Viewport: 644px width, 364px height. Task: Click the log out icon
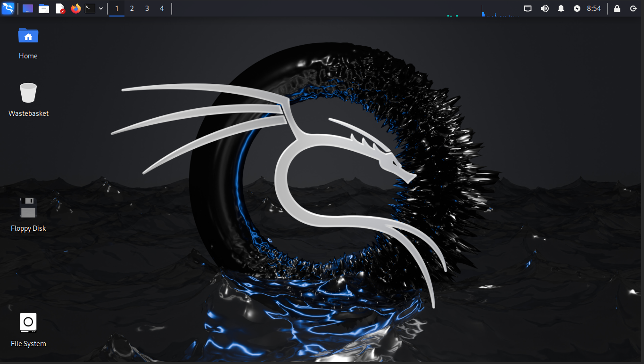633,8
